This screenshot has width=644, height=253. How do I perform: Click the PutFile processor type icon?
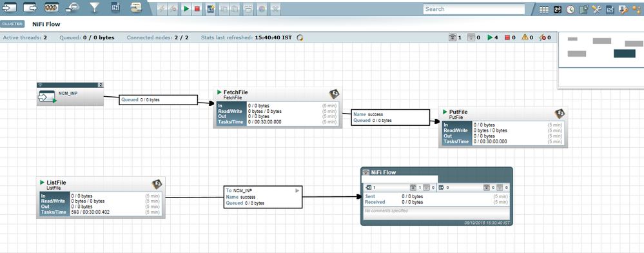560,114
